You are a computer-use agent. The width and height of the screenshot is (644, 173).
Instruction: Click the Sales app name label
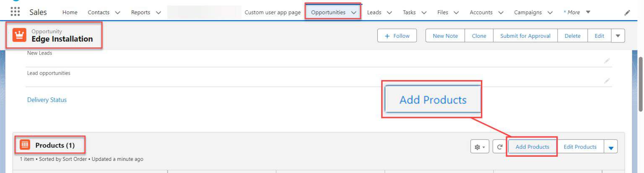pyautogui.click(x=38, y=12)
